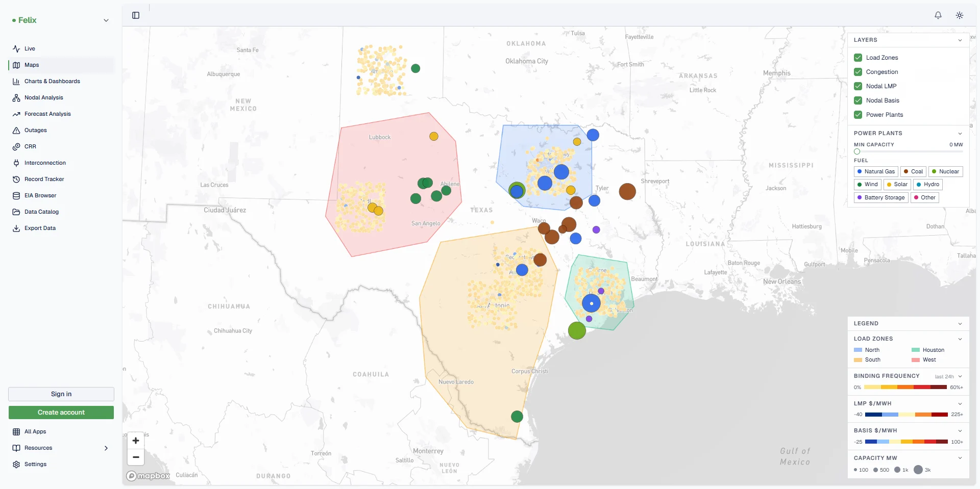The image size is (980, 489).
Task: Click the map zoom in button
Action: click(136, 441)
